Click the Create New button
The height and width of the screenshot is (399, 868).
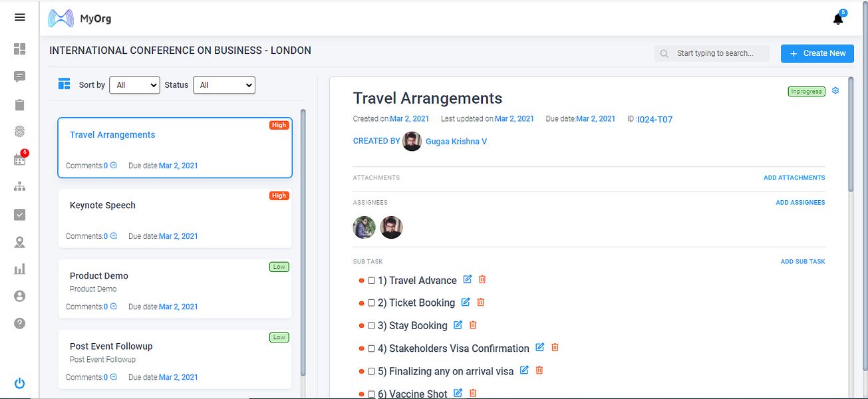click(817, 53)
